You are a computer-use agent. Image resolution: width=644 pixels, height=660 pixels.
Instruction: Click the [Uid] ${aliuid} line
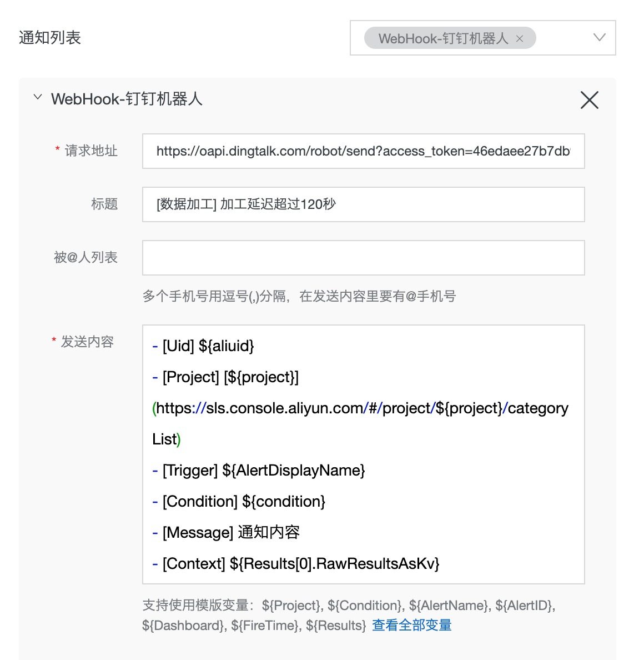203,346
